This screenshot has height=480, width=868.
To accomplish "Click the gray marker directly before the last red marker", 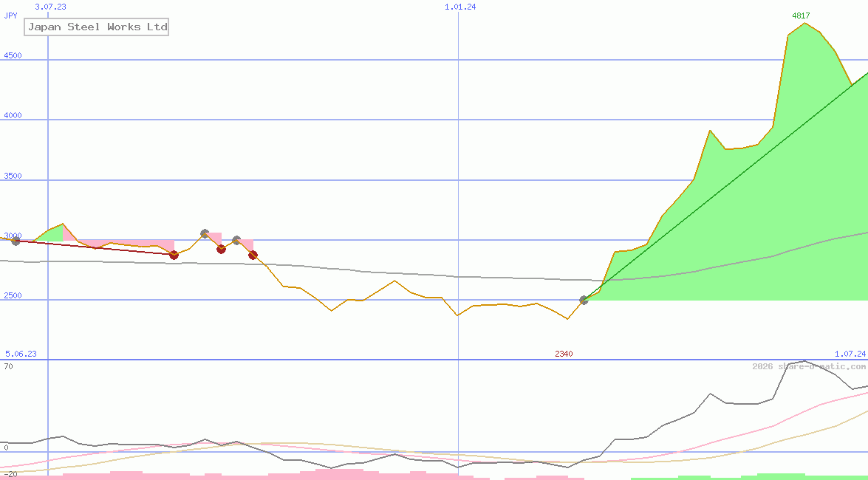I will pos(236,240).
